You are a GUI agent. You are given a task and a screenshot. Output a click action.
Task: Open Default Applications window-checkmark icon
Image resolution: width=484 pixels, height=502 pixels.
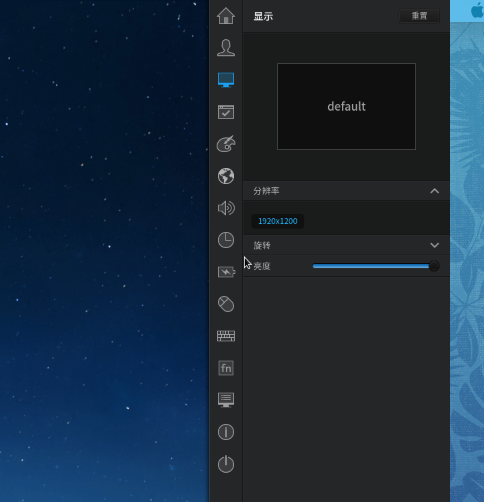tap(226, 112)
